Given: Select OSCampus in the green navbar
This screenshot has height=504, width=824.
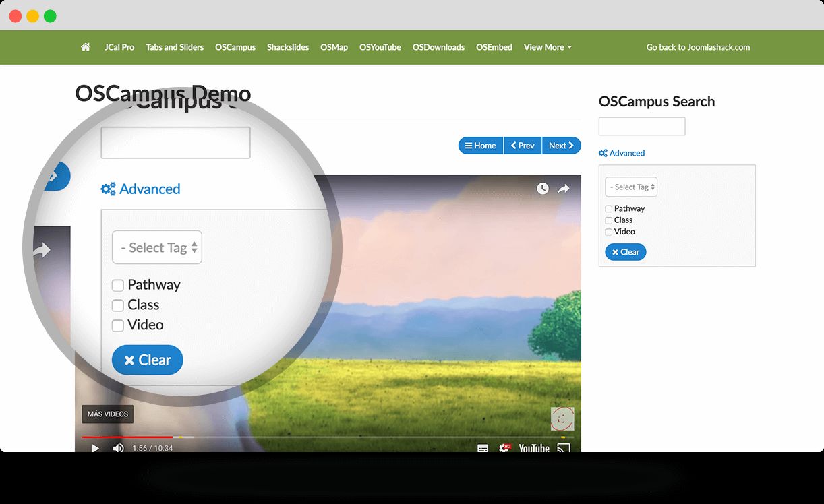Looking at the screenshot, I should pos(235,47).
